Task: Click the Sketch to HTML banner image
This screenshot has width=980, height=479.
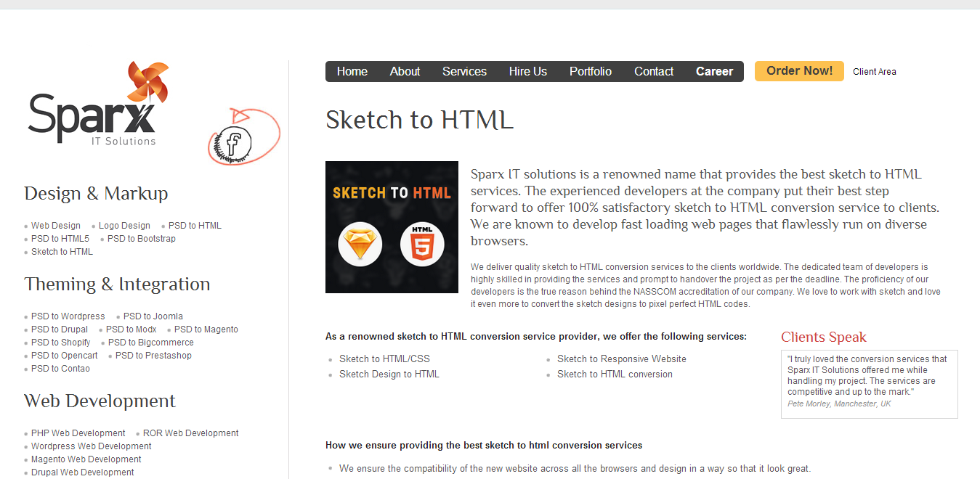Action: pyautogui.click(x=392, y=227)
